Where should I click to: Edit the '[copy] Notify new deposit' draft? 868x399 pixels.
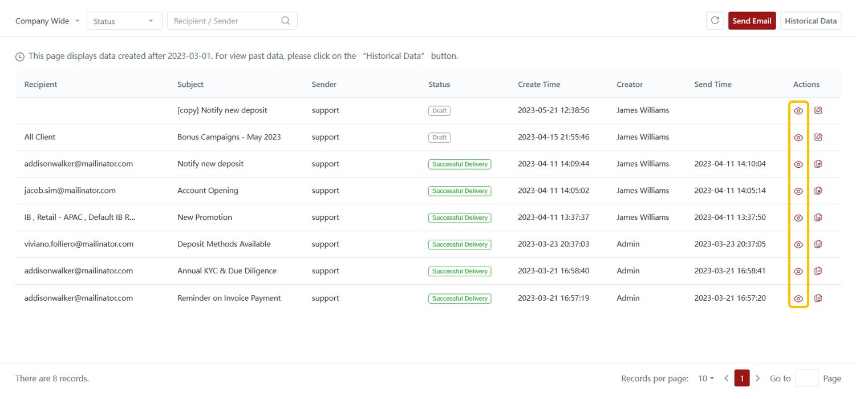pos(818,111)
